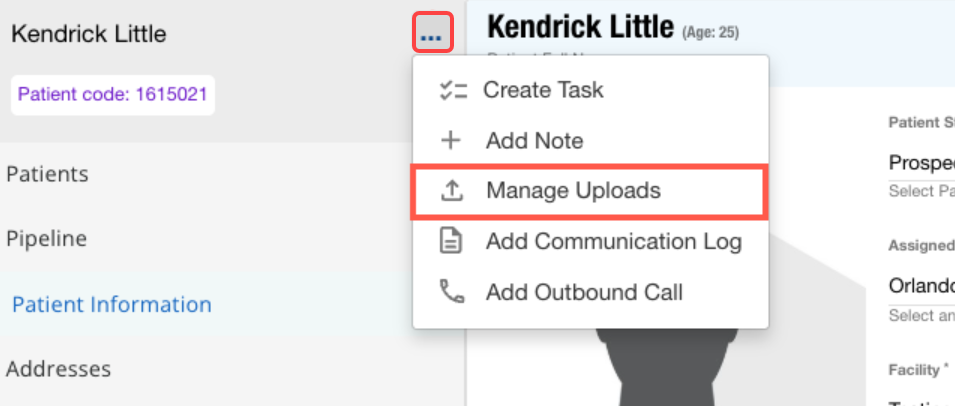The image size is (955, 406).
Task: Select Add Communication Log option
Action: click(x=613, y=241)
